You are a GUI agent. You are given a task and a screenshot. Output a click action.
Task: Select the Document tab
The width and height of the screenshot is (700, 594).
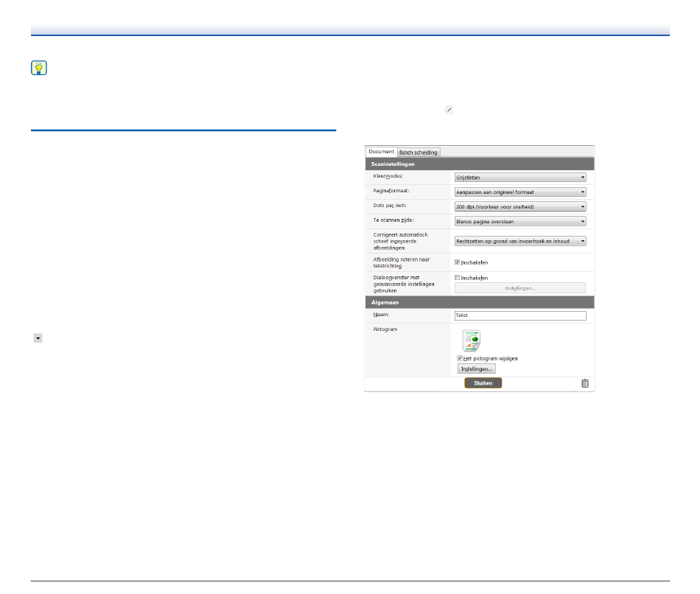click(381, 152)
